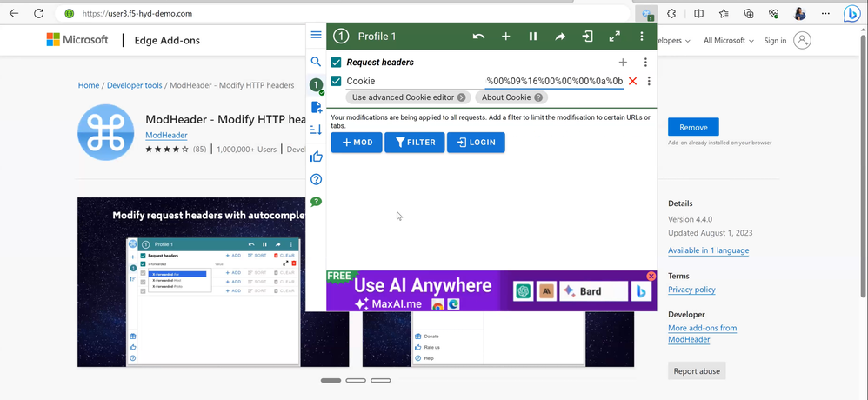868x400 pixels.
Task: Click the Remove add-on button
Action: [693, 127]
